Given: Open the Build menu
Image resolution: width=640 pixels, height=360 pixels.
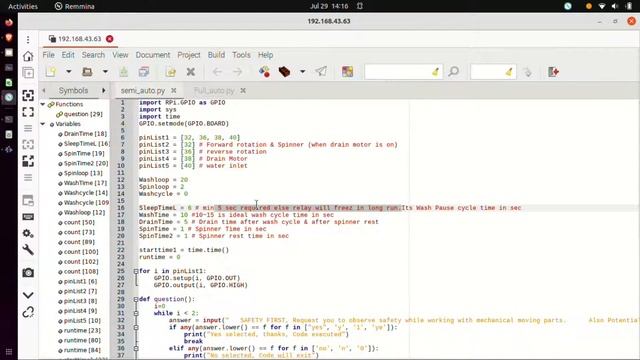Looking at the screenshot, I should click(216, 55).
